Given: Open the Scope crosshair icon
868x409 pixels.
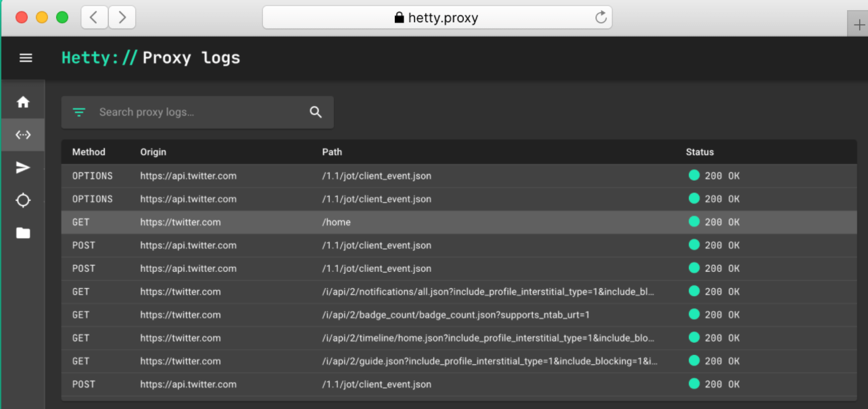Looking at the screenshot, I should (23, 201).
